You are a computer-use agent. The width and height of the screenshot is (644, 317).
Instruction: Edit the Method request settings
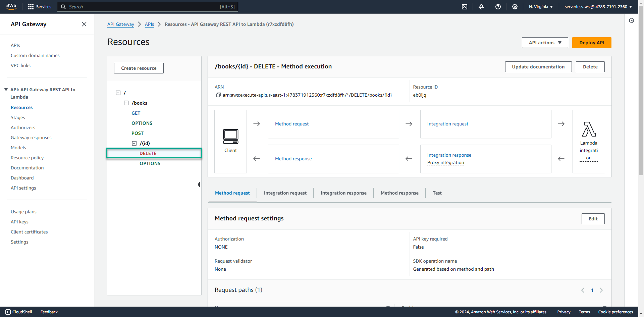(593, 219)
